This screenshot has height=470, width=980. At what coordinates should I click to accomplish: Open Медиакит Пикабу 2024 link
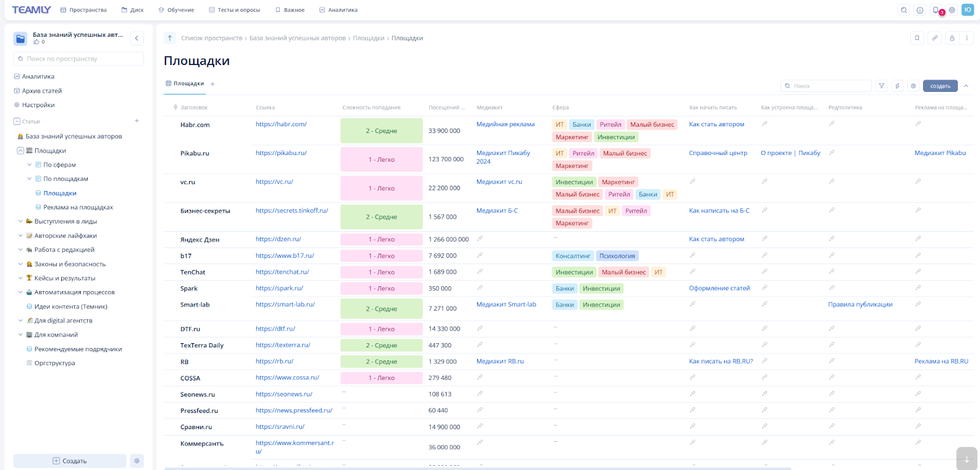click(503, 157)
